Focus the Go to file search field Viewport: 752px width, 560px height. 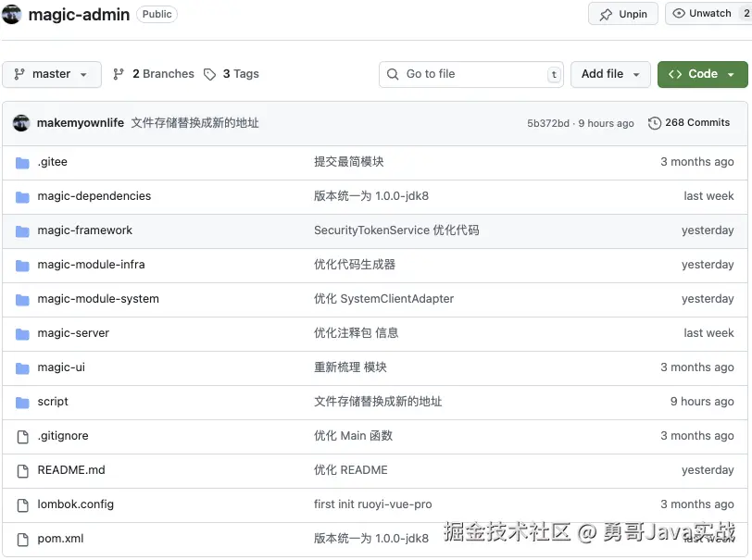471,74
